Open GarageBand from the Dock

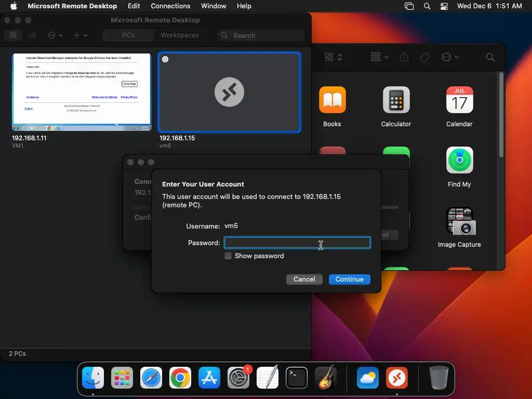(326, 378)
